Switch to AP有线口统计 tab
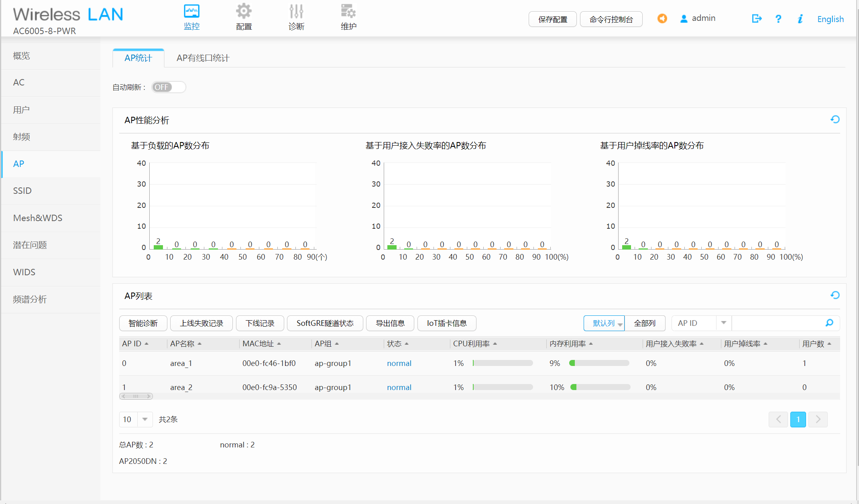The height and width of the screenshot is (504, 859). point(203,58)
